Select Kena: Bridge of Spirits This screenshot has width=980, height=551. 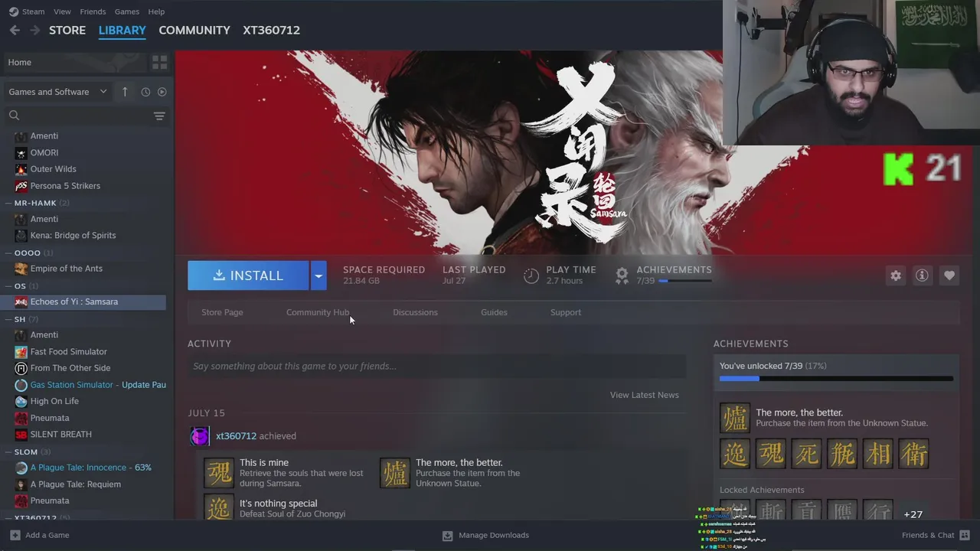(73, 236)
